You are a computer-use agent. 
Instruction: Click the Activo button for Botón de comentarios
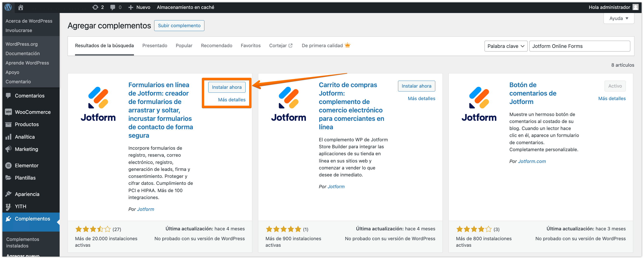pyautogui.click(x=615, y=86)
